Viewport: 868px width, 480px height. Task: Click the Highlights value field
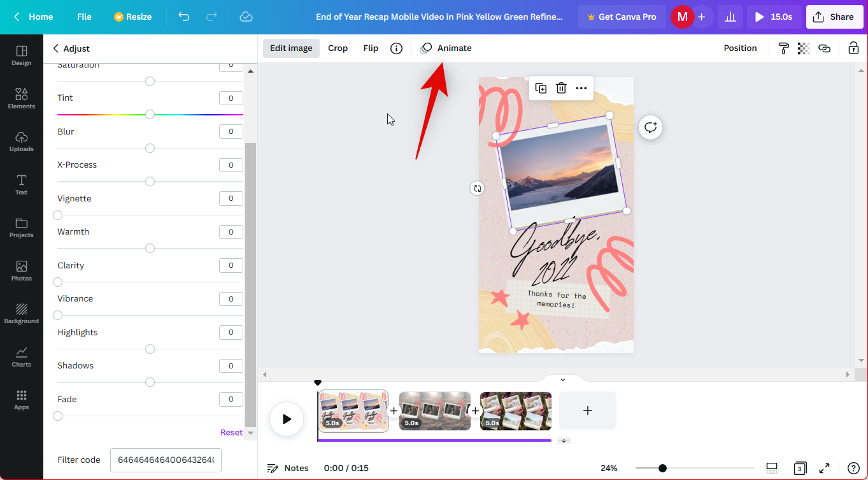coord(231,332)
